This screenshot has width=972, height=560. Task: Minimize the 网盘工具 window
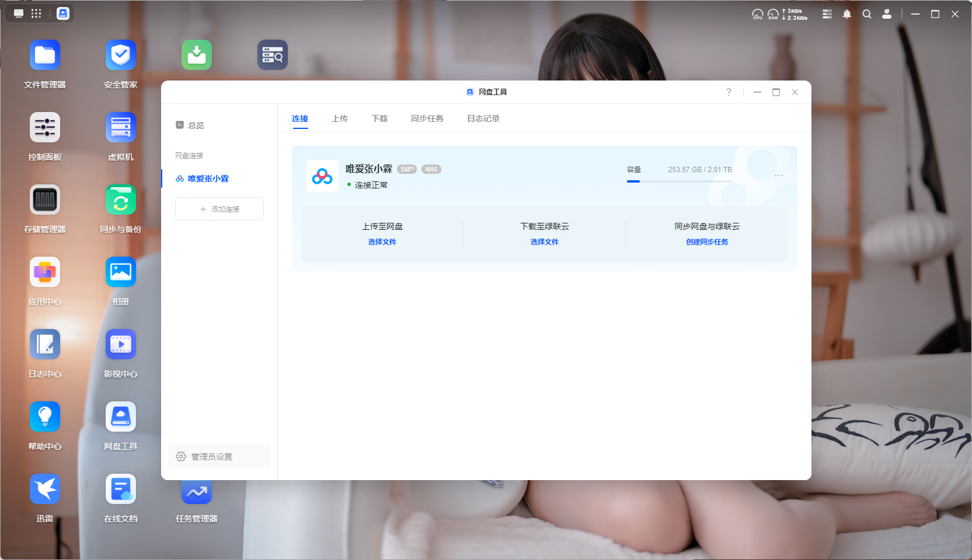coord(757,92)
